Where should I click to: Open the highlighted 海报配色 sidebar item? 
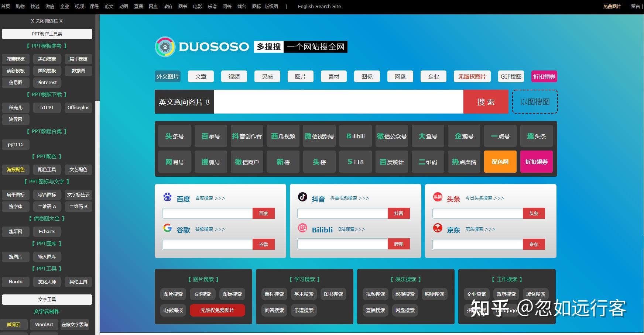click(x=16, y=169)
